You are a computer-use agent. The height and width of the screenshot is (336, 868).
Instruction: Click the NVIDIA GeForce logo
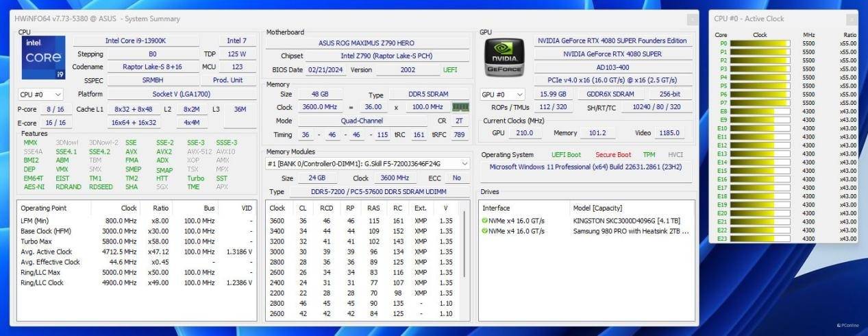pos(504,57)
